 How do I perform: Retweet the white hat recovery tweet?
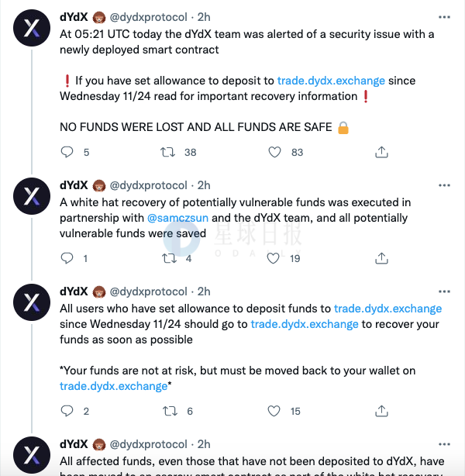[169, 258]
